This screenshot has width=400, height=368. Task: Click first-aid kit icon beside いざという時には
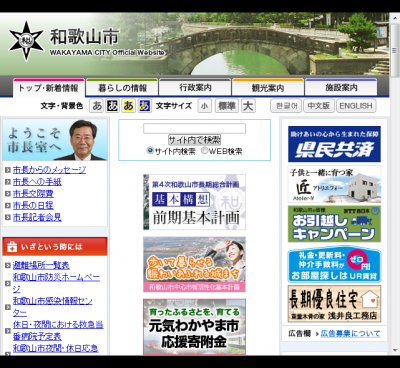point(12,247)
